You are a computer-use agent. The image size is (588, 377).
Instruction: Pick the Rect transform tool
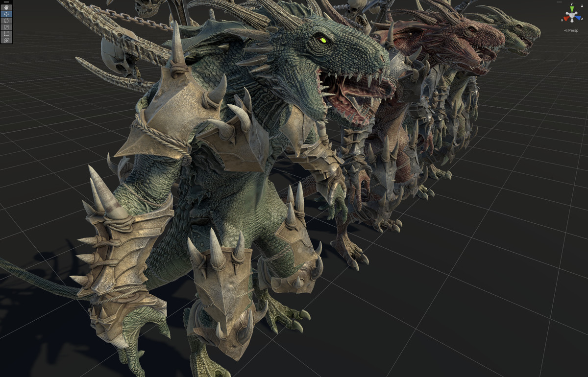pos(6,33)
